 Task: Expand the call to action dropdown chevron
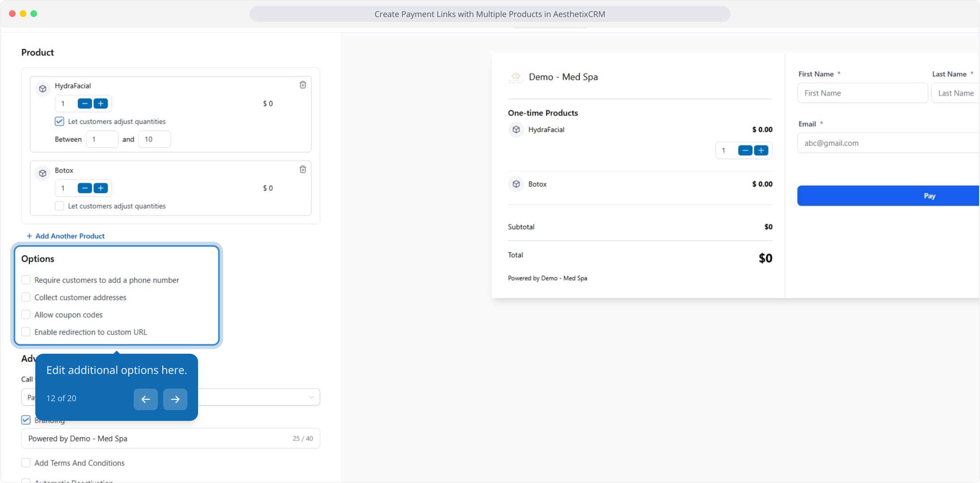tap(311, 397)
